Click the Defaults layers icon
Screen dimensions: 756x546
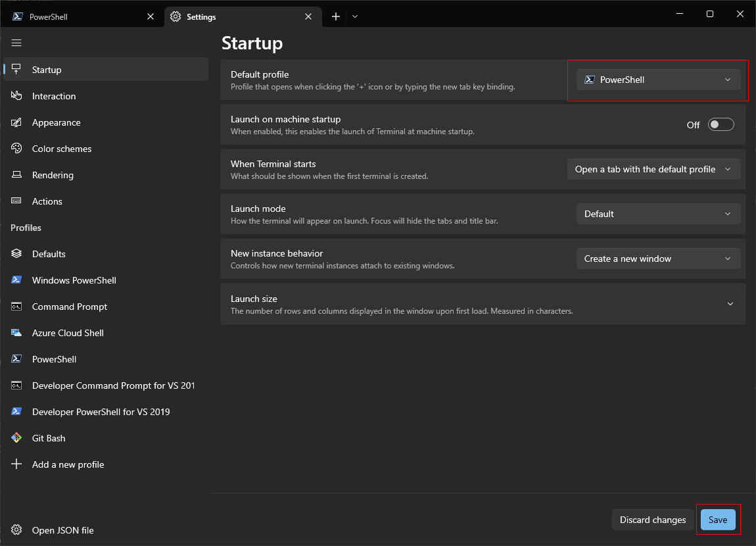[16, 253]
